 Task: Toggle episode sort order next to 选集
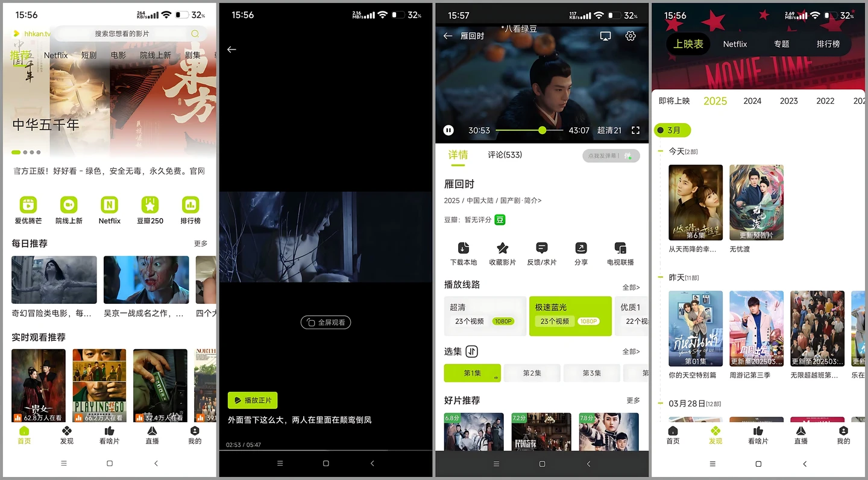coord(471,352)
